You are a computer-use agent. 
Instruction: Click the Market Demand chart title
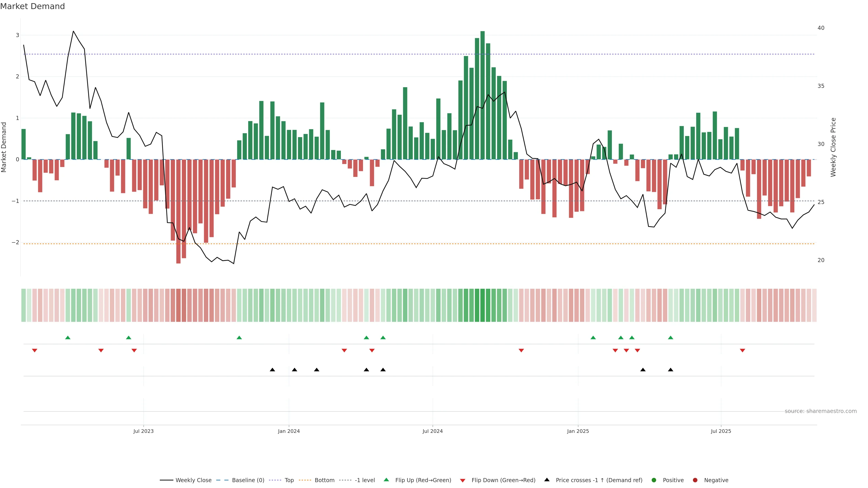pos(33,6)
